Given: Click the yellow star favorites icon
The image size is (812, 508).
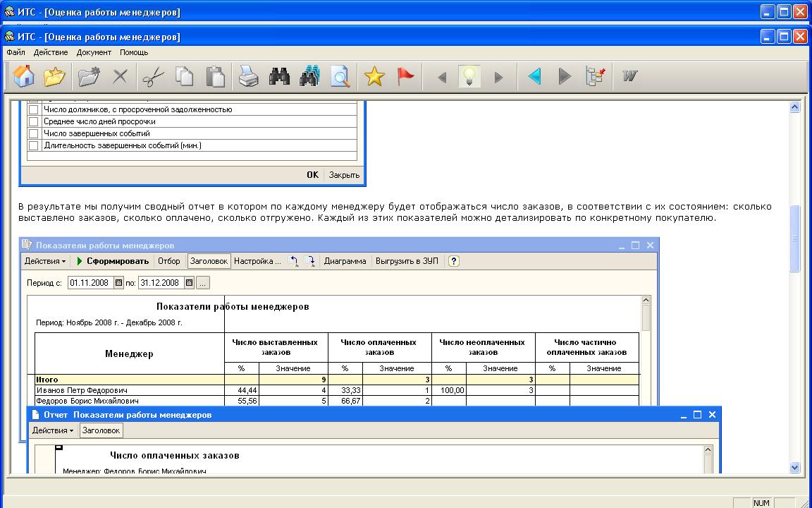Looking at the screenshot, I should click(x=374, y=76).
